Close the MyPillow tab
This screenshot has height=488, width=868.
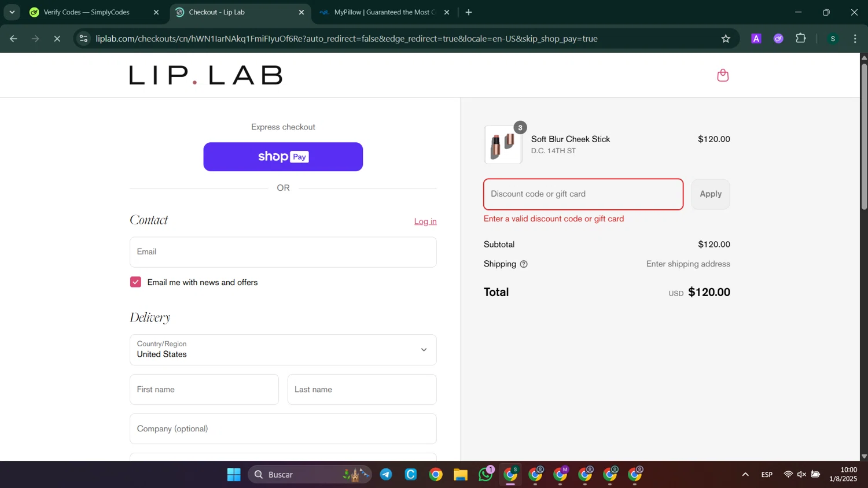[446, 12]
